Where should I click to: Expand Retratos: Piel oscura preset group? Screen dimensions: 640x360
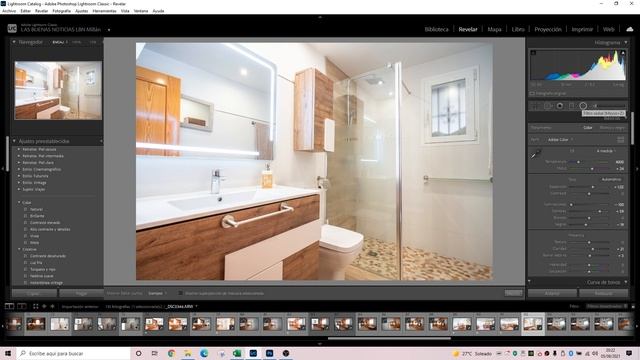click(x=19, y=149)
